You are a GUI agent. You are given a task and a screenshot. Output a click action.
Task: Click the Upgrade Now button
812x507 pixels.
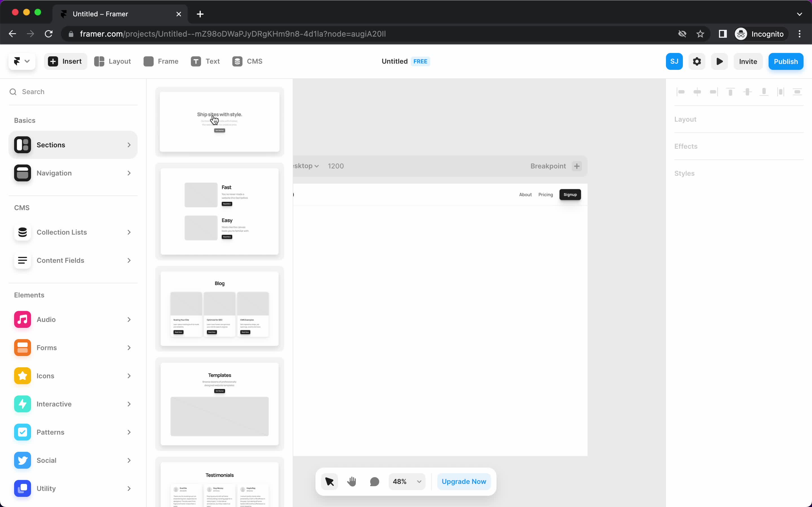[464, 481]
